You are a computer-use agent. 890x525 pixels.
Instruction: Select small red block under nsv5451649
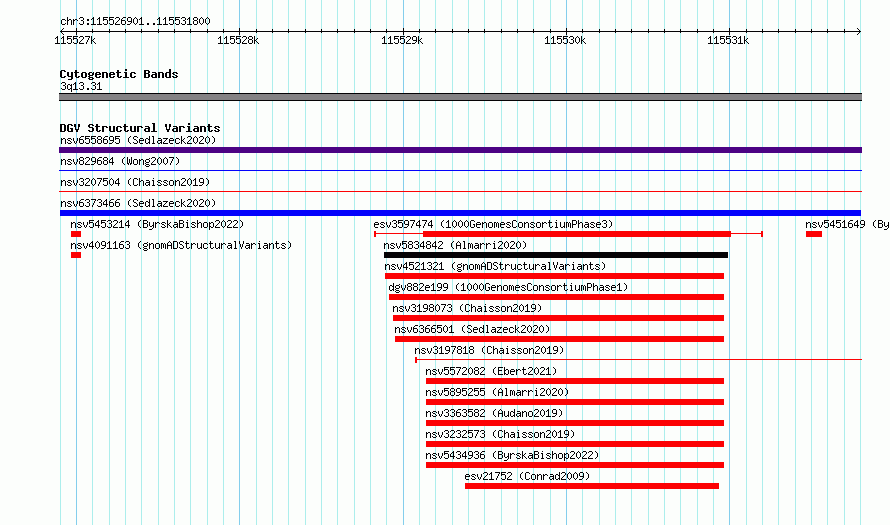[814, 234]
